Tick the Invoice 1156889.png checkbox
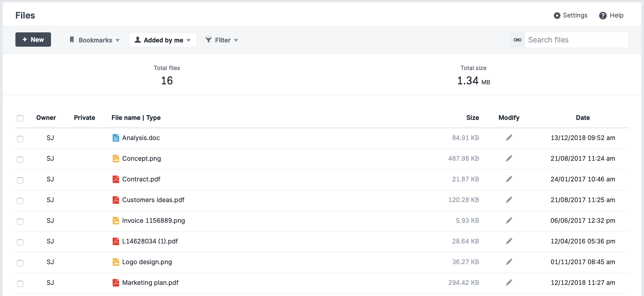Image resolution: width=644 pixels, height=296 pixels. click(20, 221)
